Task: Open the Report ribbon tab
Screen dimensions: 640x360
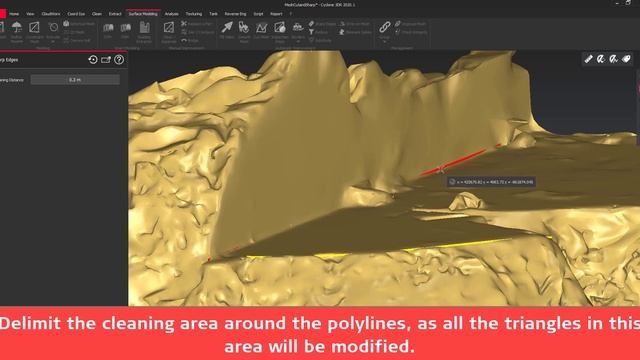Action: click(276, 14)
